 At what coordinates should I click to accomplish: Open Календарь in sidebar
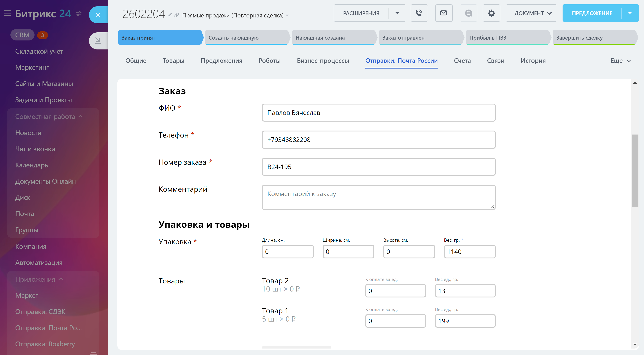point(31,165)
